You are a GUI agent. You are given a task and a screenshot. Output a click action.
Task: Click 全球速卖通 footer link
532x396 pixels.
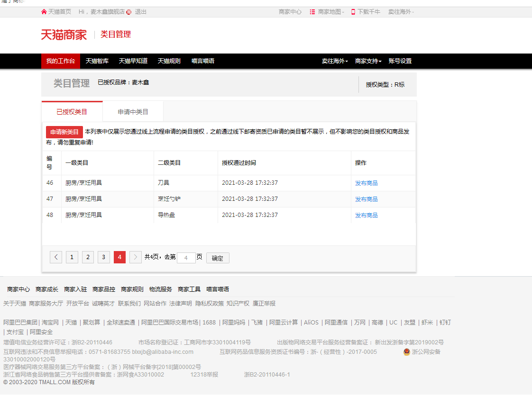[x=121, y=323]
